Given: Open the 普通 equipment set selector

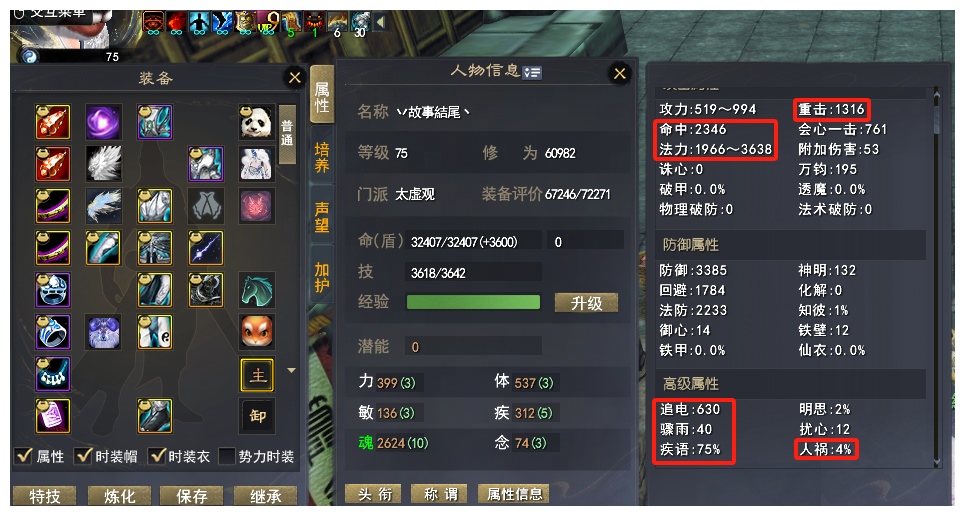Looking at the screenshot, I should tap(287, 134).
